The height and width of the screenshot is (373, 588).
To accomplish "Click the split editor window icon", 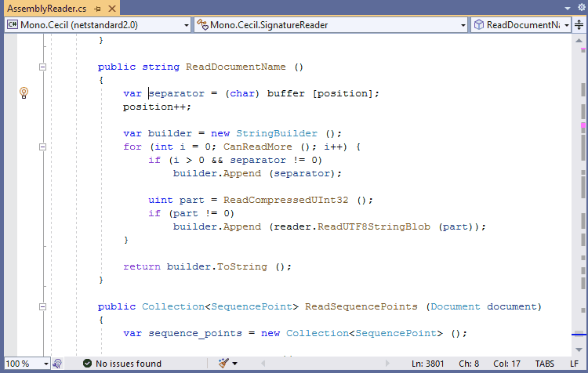I will 579,25.
